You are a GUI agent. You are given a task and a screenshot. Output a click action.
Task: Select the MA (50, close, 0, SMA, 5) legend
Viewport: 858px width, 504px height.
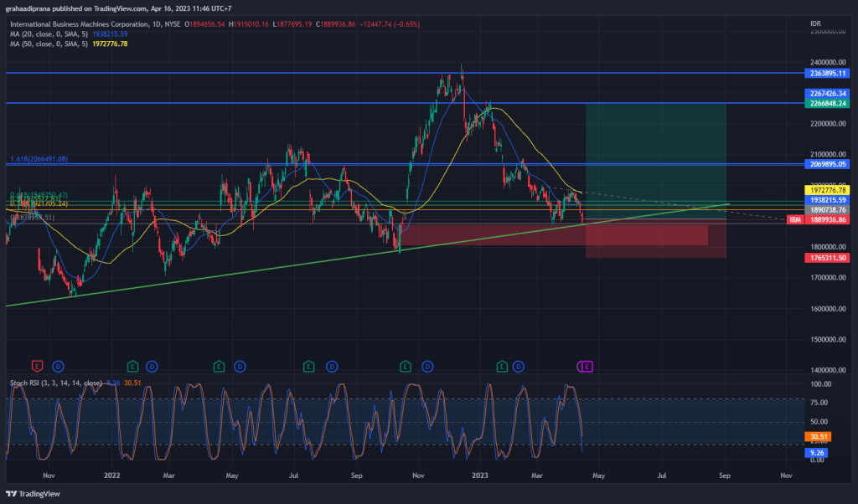[x=49, y=44]
